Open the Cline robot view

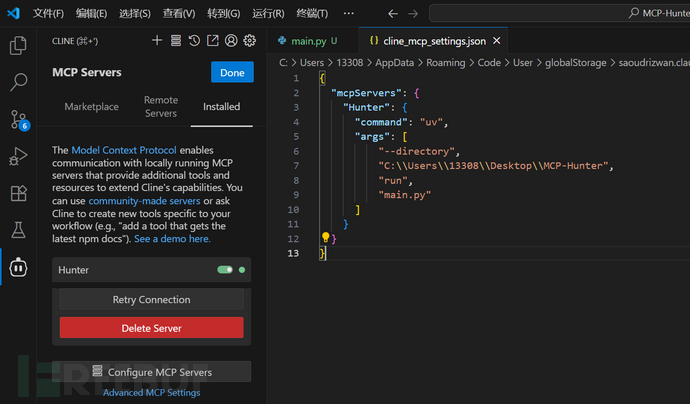[x=18, y=267]
